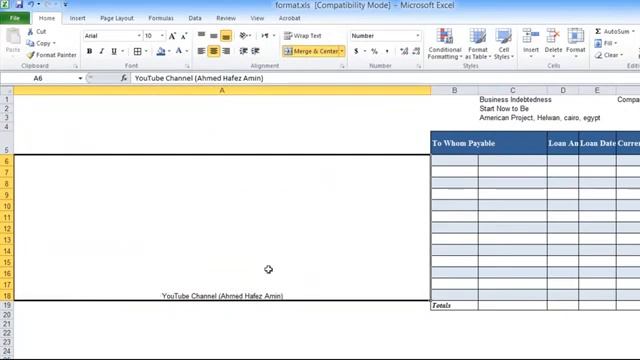Expand the Name Box dropdown arrow
This screenshot has width=640, height=360.
[80, 78]
